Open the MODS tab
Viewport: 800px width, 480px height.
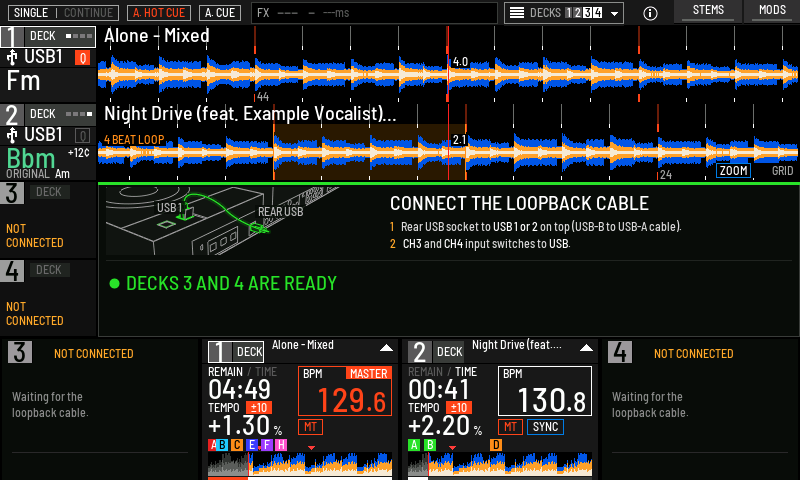[772, 11]
